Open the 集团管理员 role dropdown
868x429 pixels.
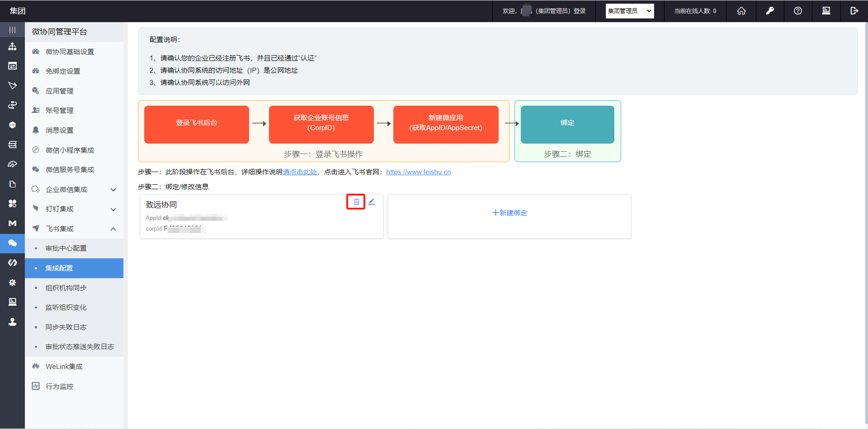(x=630, y=11)
